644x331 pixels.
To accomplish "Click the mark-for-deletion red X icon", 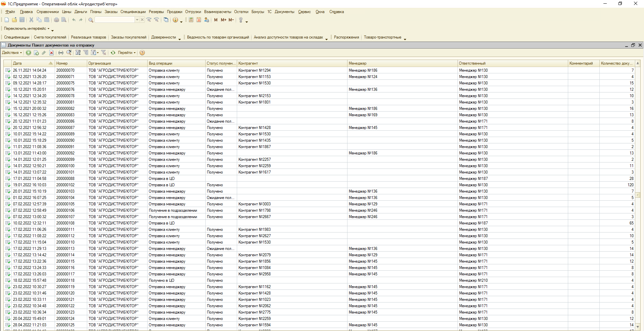I will tap(51, 53).
